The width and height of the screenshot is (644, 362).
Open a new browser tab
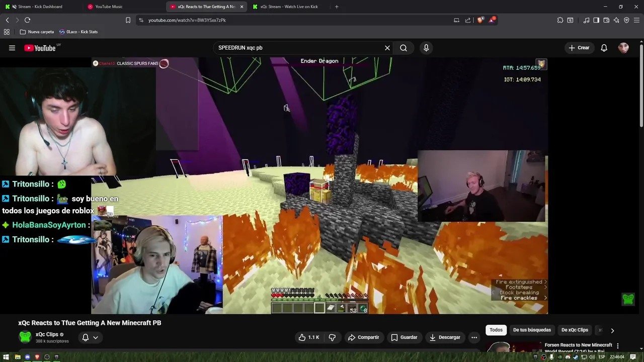click(x=337, y=7)
